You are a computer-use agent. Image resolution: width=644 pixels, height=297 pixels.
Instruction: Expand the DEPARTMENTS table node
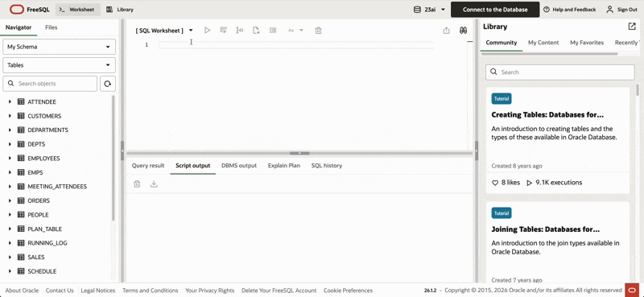[10, 130]
